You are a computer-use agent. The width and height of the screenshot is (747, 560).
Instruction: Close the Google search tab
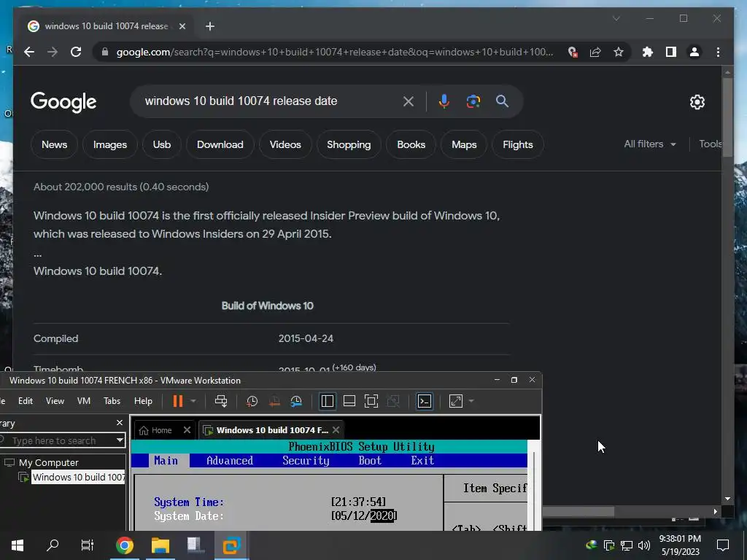point(182,26)
